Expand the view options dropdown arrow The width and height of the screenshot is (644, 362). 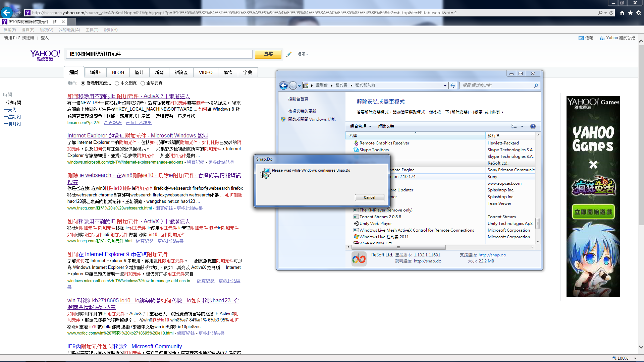click(x=522, y=126)
